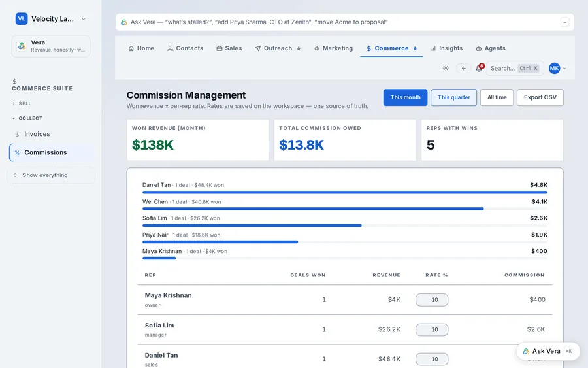Filter by This quarter
This screenshot has height=368, width=588.
click(454, 97)
